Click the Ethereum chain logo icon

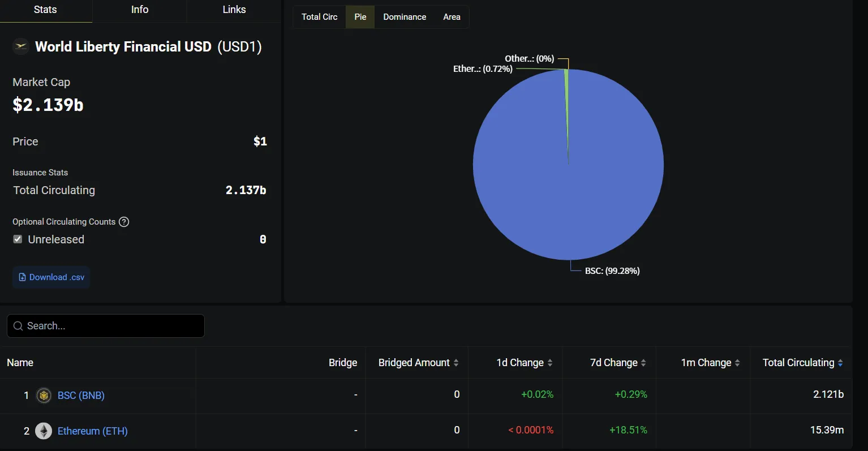44,431
